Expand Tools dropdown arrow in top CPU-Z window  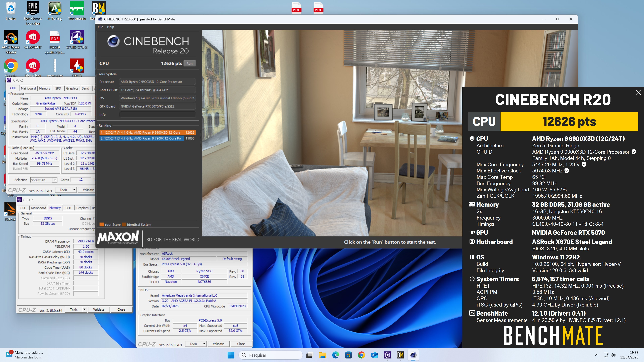74,190
